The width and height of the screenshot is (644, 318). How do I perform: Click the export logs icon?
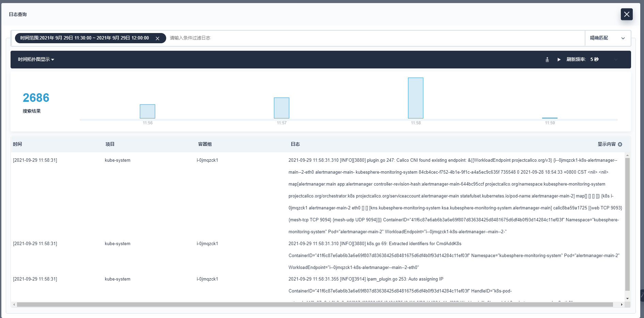click(547, 60)
